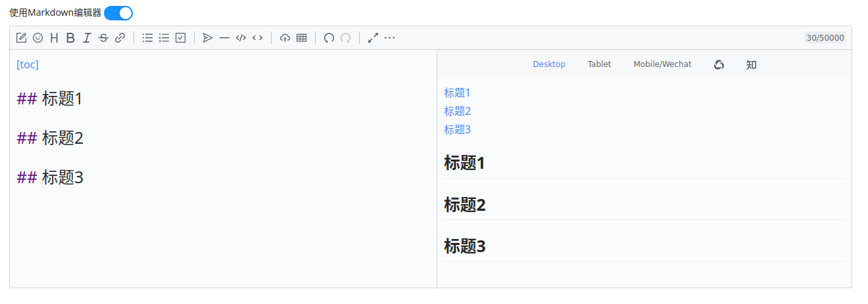Viewport: 868px width, 304px height.
Task: Open the heading level menu
Action: [x=54, y=38]
